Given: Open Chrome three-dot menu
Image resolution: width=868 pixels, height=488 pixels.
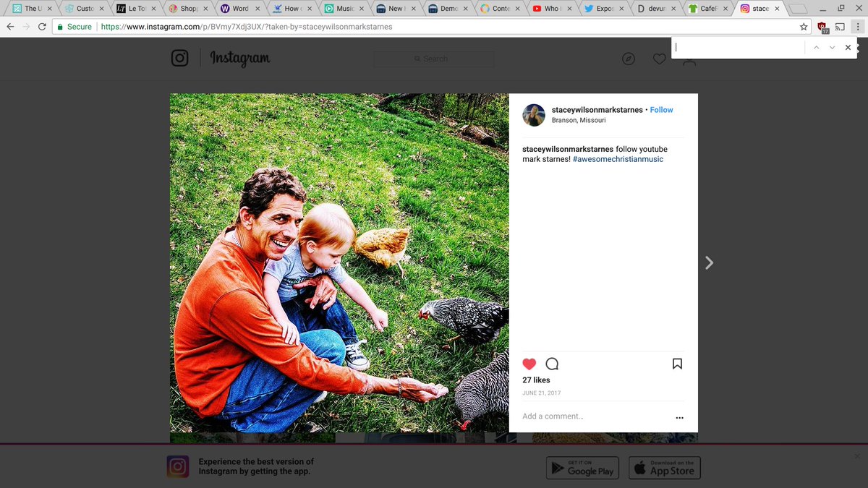Looking at the screenshot, I should pyautogui.click(x=858, y=27).
